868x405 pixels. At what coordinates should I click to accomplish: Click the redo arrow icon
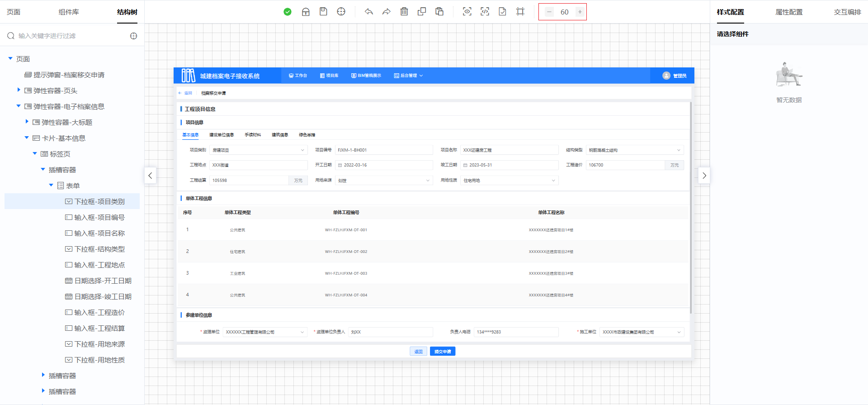(386, 12)
